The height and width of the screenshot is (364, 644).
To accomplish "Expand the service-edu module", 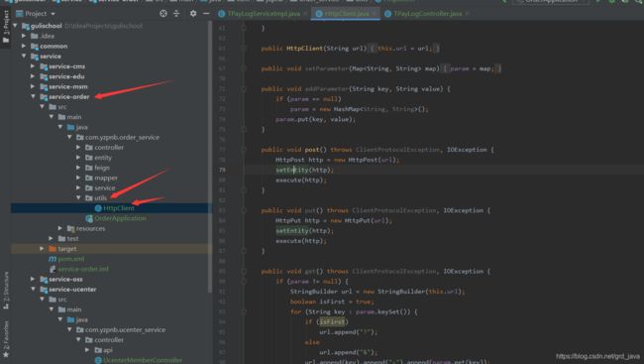I will point(33,76).
